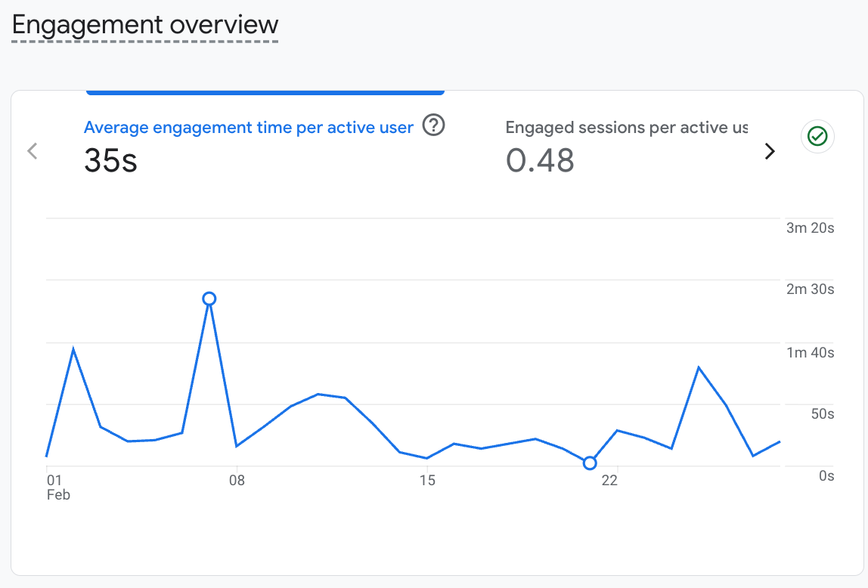The image size is (868, 588).
Task: Click the 22 date label on x-axis
Action: (x=609, y=481)
